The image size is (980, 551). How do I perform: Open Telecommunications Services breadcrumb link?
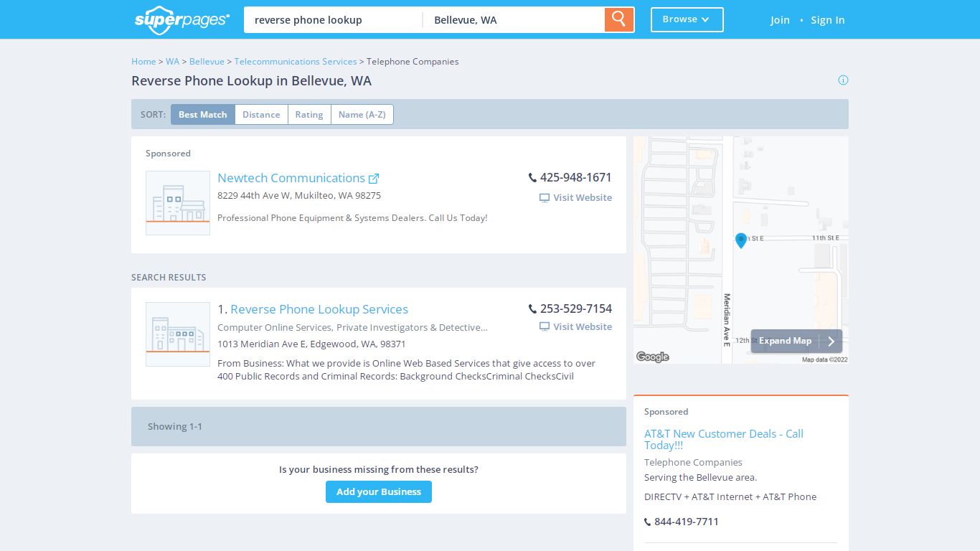click(x=296, y=62)
